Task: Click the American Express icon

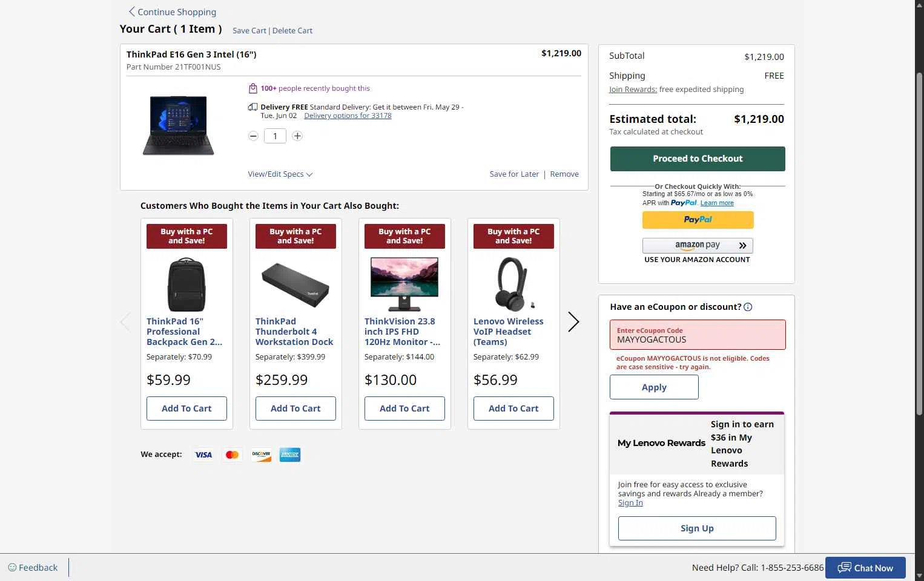Action: click(290, 455)
